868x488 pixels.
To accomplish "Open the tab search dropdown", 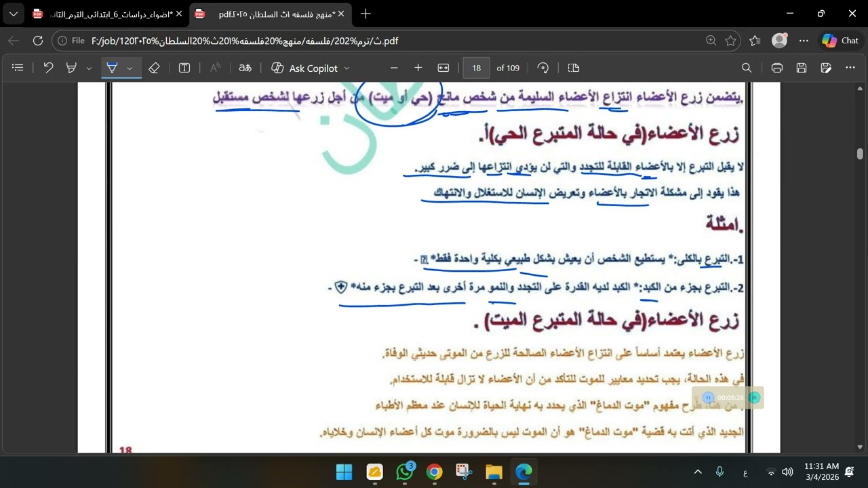I will pyautogui.click(x=14, y=14).
